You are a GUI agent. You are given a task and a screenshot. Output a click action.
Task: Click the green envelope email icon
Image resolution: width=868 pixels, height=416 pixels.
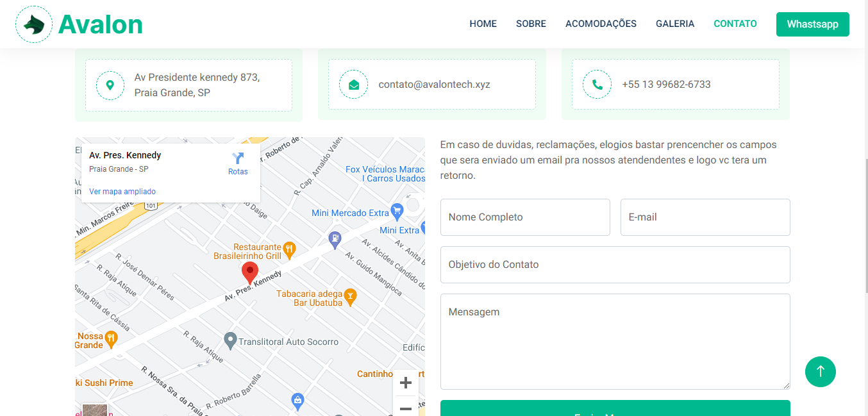pyautogui.click(x=354, y=85)
